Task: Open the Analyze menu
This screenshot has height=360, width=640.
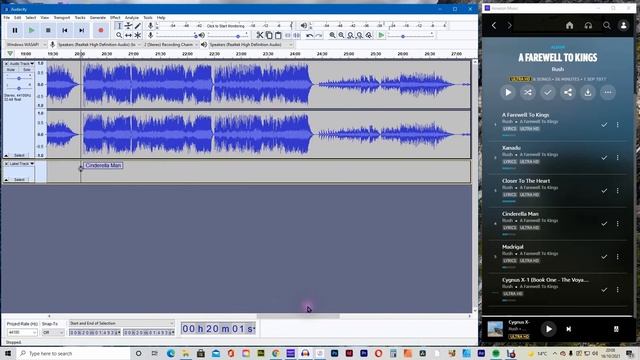Action: point(132,18)
